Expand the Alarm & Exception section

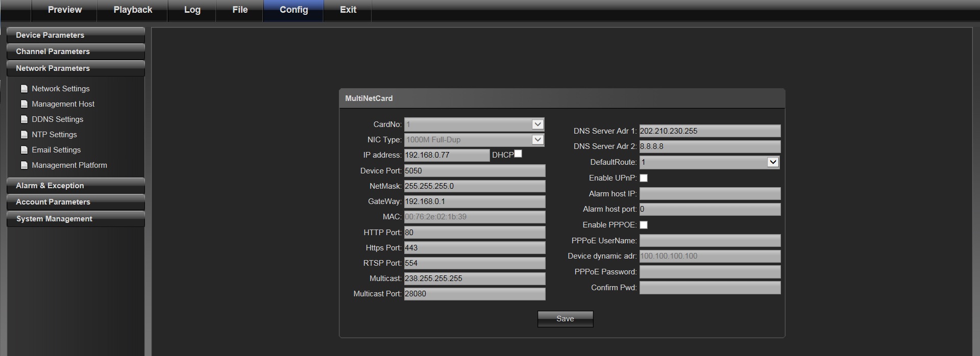pos(76,186)
